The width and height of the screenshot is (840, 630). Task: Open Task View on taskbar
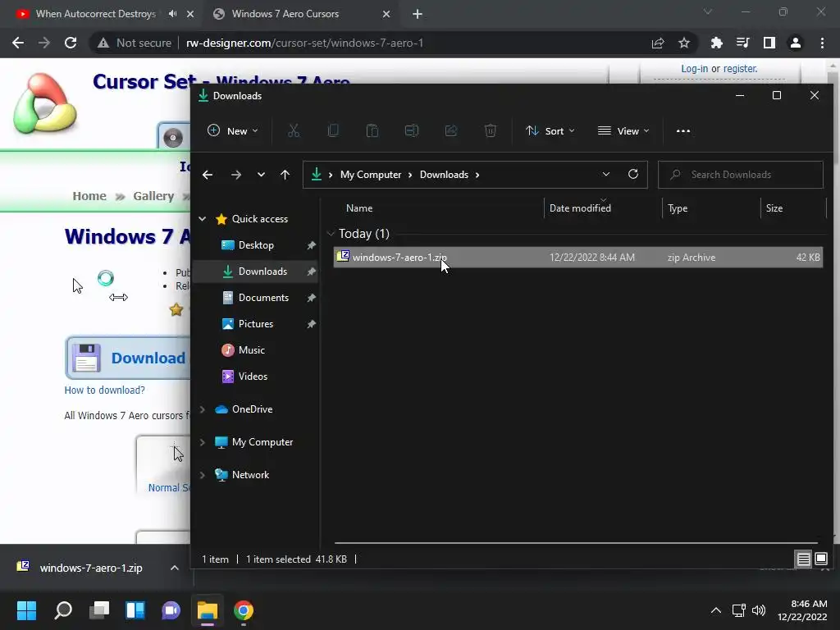(x=99, y=610)
